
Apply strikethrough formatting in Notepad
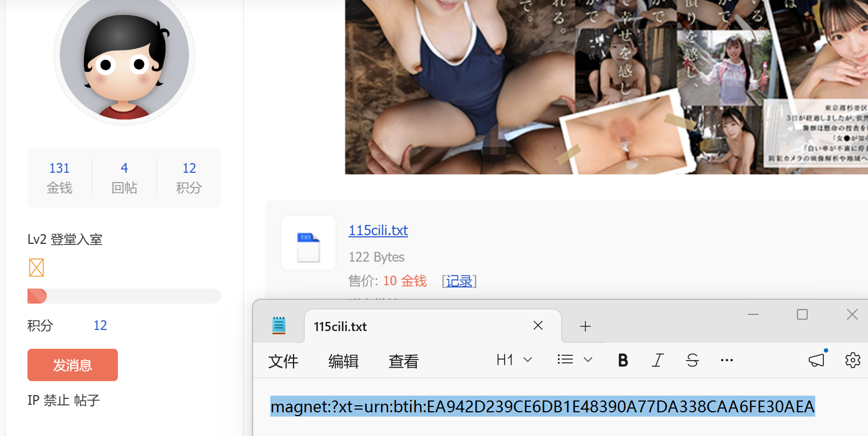[x=692, y=360]
